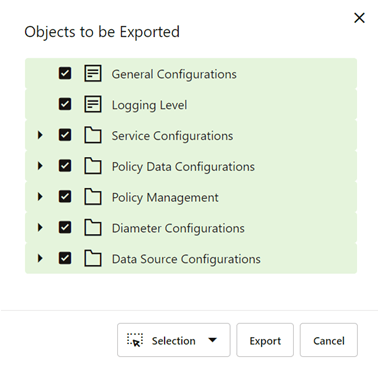Click the Service Configurations folder icon

point(93,135)
